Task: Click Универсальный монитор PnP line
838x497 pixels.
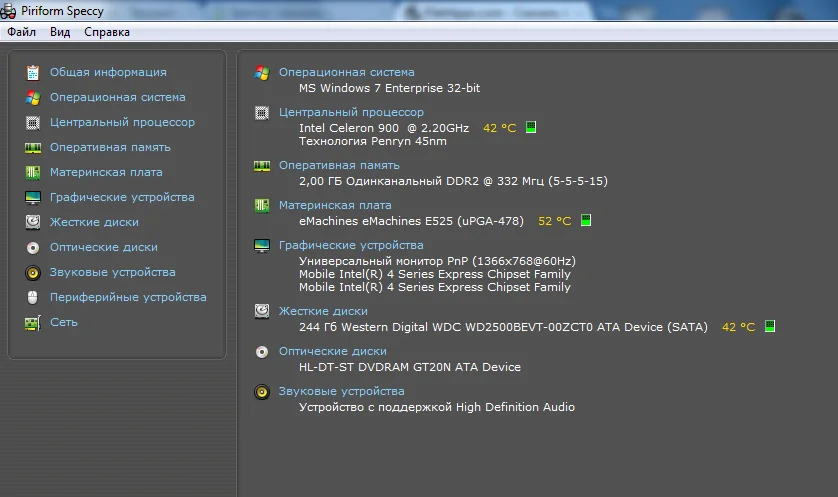Action: coord(437,261)
